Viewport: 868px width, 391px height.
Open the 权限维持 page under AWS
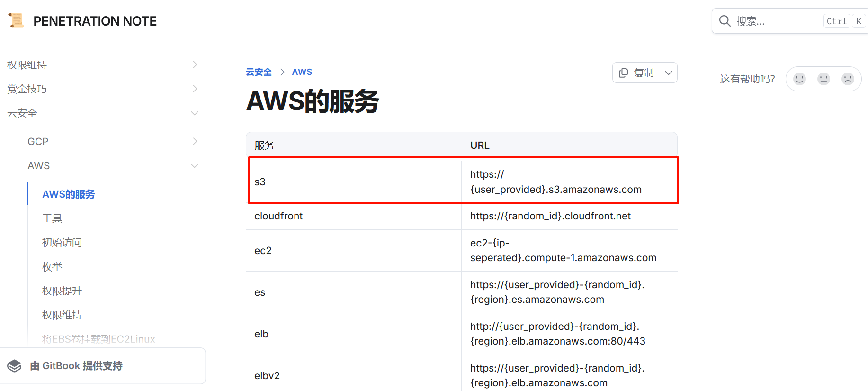[62, 315]
